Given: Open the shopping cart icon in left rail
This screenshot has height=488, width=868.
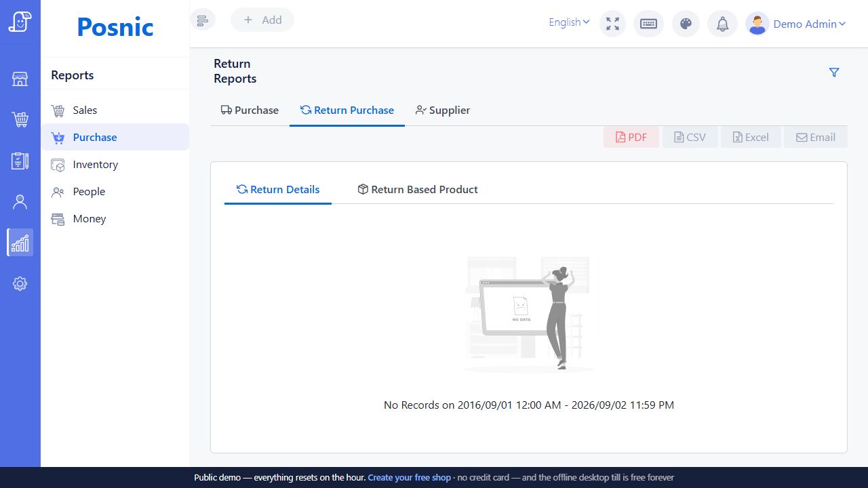Looking at the screenshot, I should (x=20, y=120).
